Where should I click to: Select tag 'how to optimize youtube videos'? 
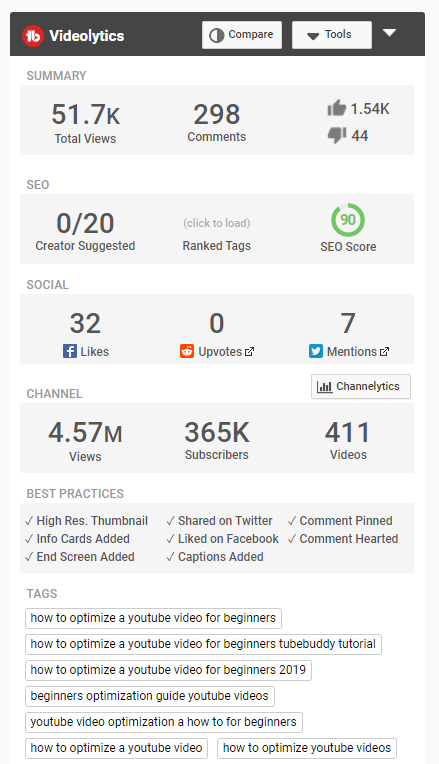(x=307, y=748)
